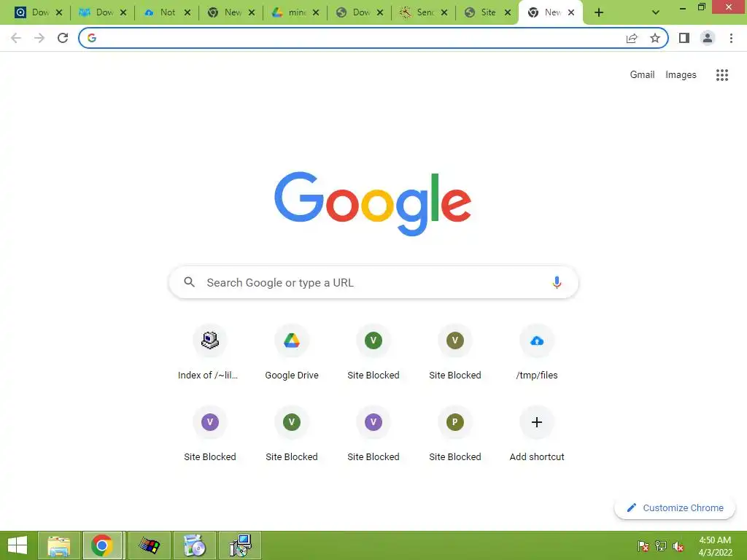Viewport: 747px width, 560px height.
Task: Click the magnifier icon in search box
Action: (x=189, y=282)
